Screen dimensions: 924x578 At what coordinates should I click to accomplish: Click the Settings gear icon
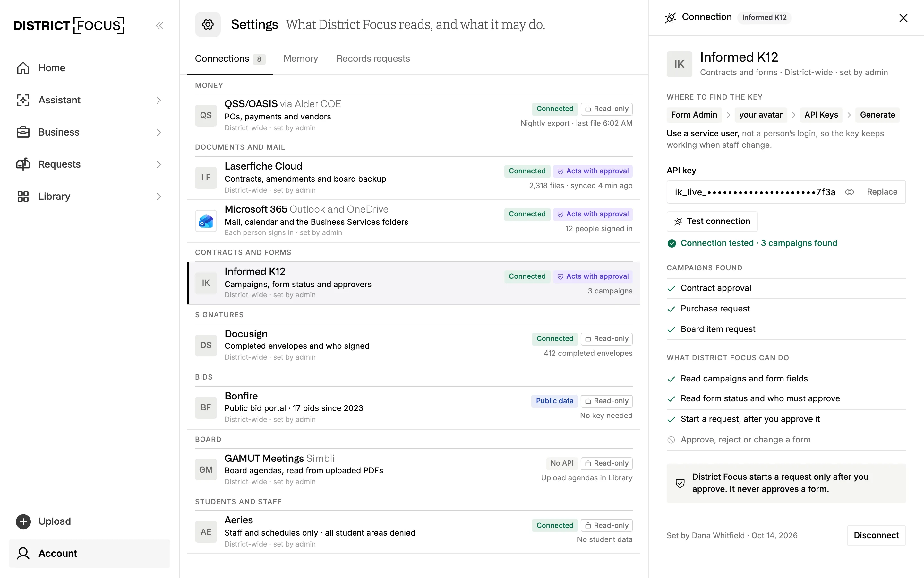[208, 24]
